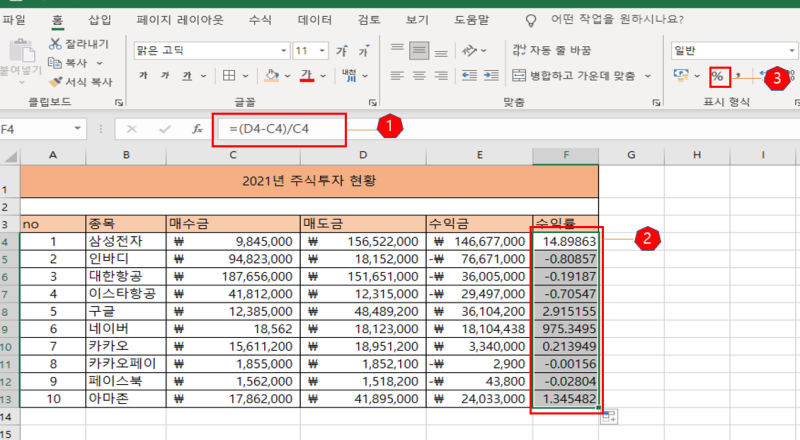Click the Format Painter (서식 복사) button
Image resolution: width=800 pixels, height=440 pixels.
coord(81,82)
